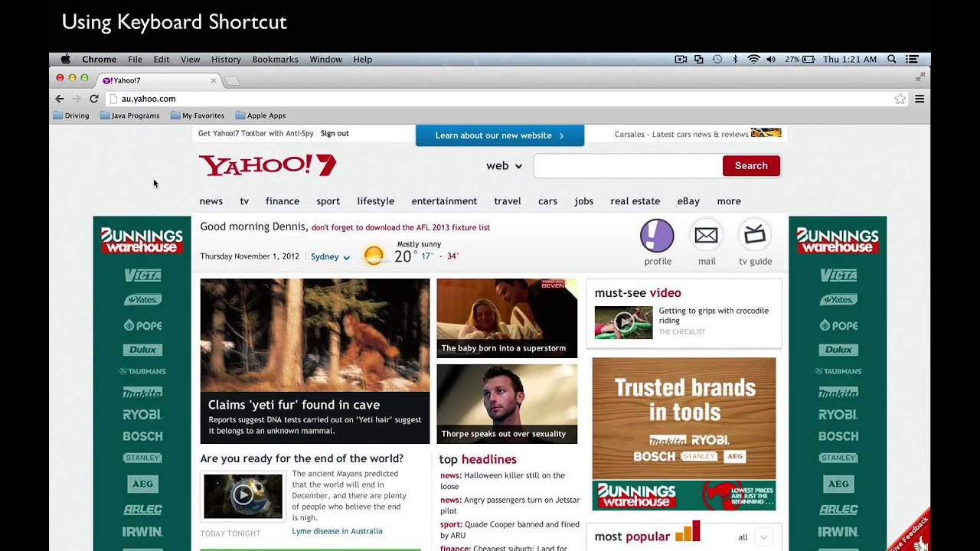Screen dimensions: 980x551
Task: Reload the page with the refresh icon
Action: (x=94, y=99)
